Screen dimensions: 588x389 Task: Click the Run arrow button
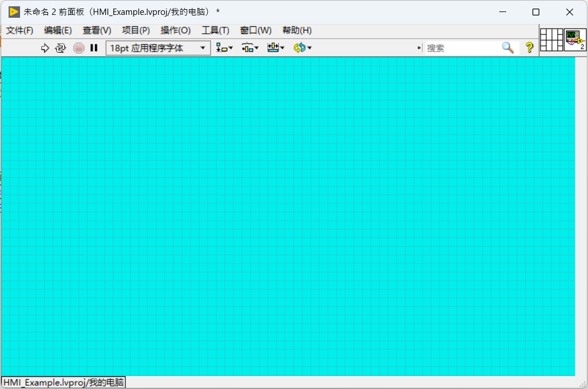[45, 48]
